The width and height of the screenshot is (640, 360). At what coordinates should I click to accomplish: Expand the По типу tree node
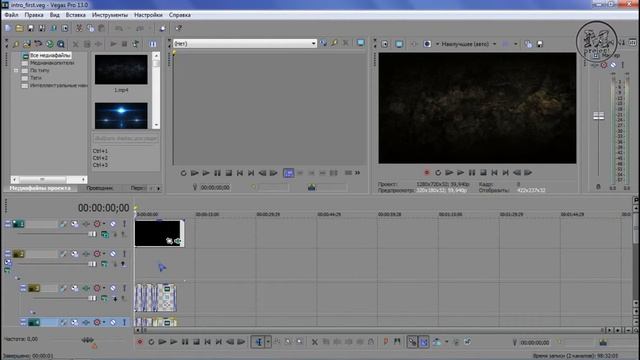16,70
